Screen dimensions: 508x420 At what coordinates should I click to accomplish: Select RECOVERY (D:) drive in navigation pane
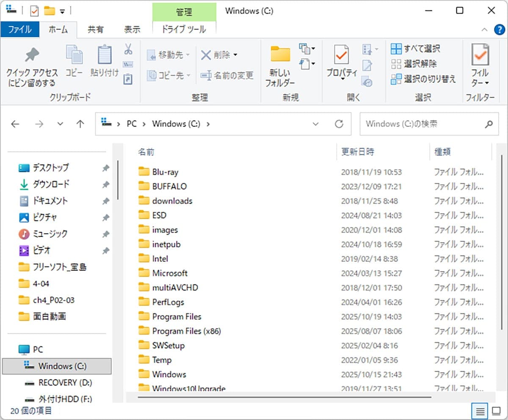click(65, 382)
